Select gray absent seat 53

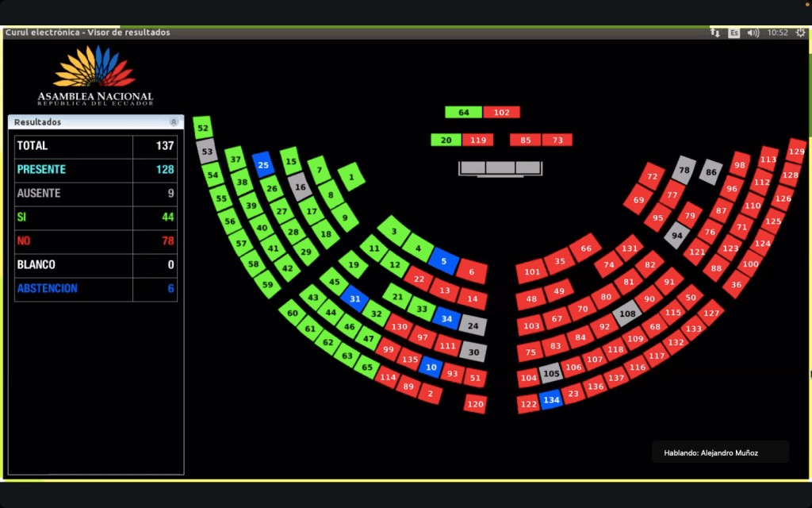point(208,151)
